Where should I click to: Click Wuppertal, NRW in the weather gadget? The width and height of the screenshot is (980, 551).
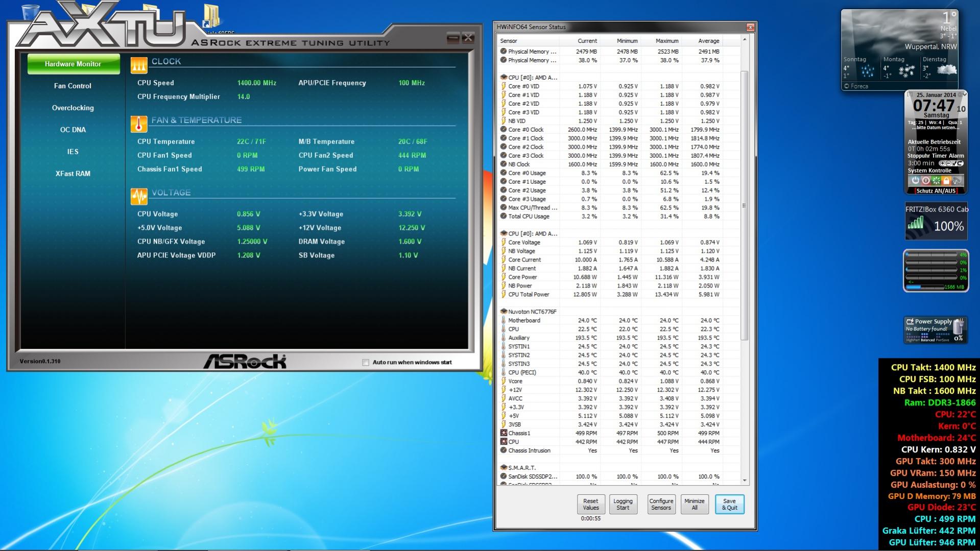930,46
